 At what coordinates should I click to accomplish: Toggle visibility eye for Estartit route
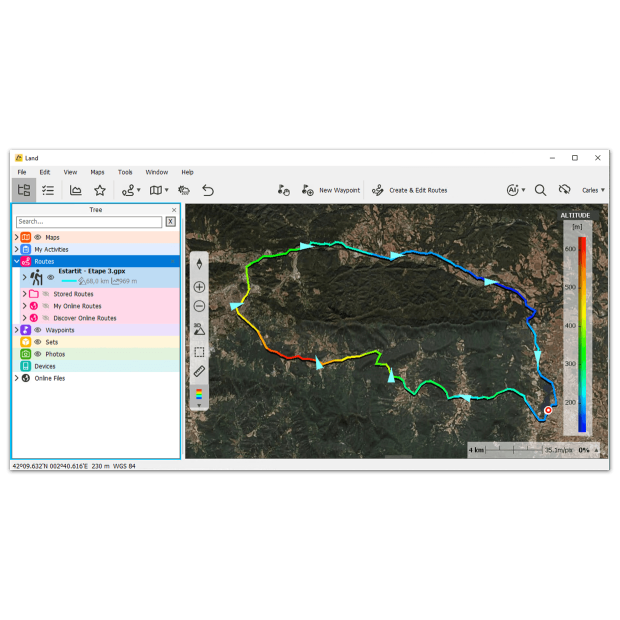(51, 277)
